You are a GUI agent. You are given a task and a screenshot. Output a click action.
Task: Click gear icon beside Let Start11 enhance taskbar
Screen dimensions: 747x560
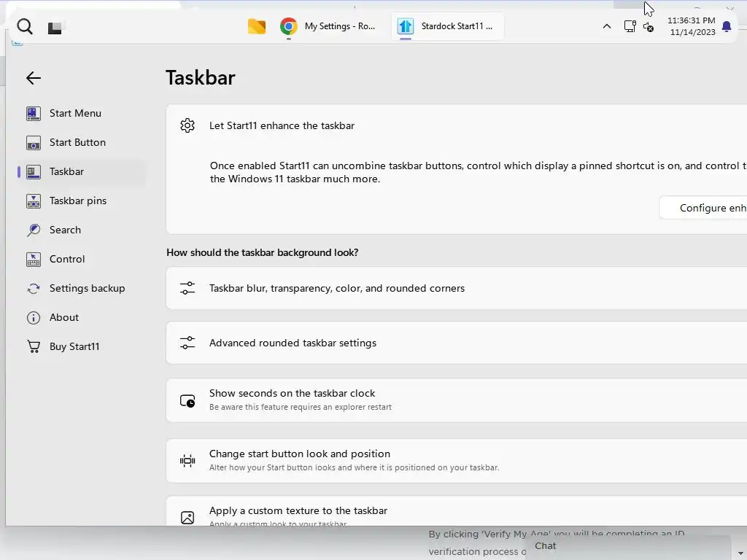click(x=187, y=125)
